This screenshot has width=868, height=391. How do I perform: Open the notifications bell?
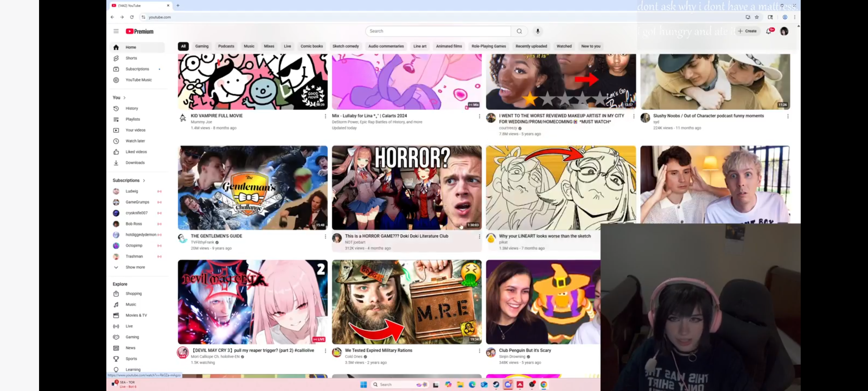tap(769, 31)
